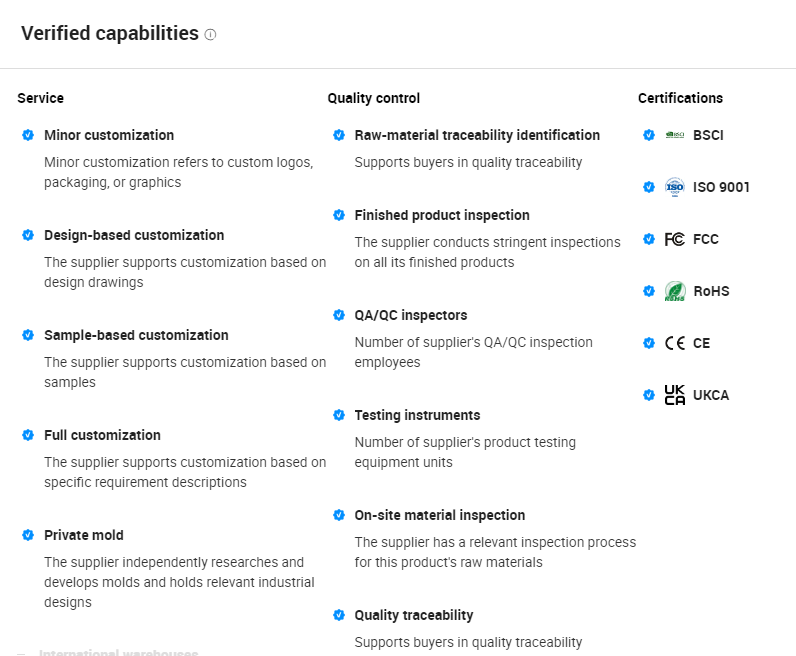
Task: Click the verified badge beside Testing instruments
Action: point(339,415)
